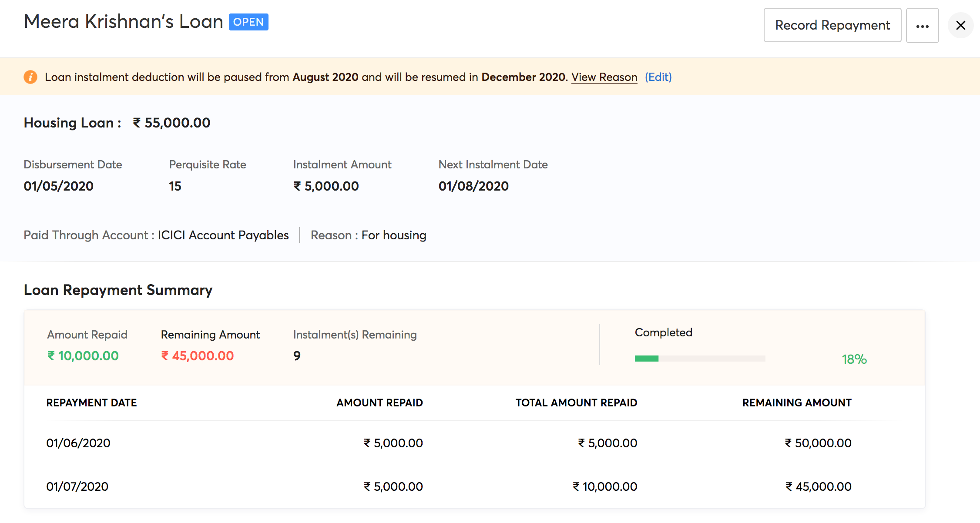This screenshot has width=980, height=523.
Task: Click the ICICI Account Payables text
Action: pyautogui.click(x=223, y=235)
